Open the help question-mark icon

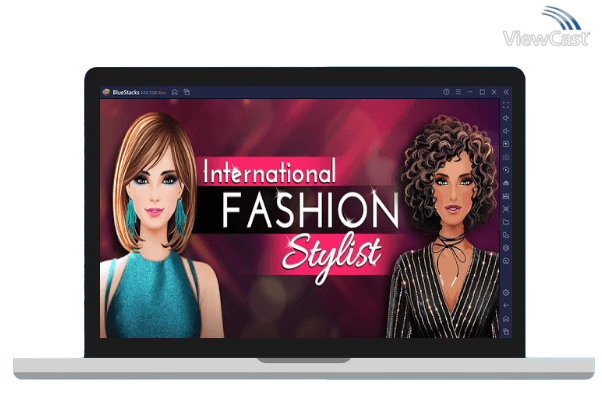click(x=446, y=92)
